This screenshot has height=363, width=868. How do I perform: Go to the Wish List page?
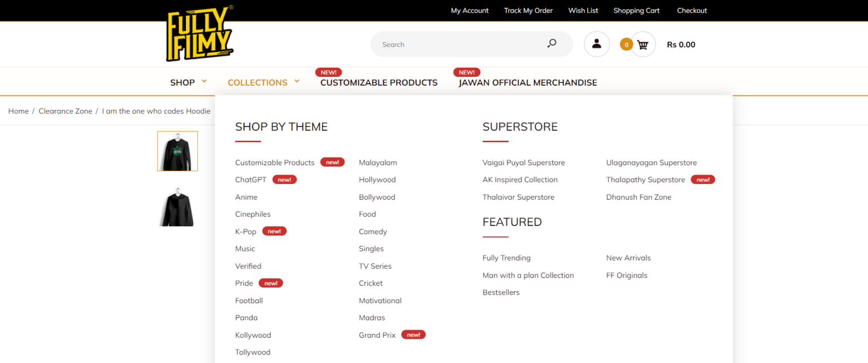(583, 10)
